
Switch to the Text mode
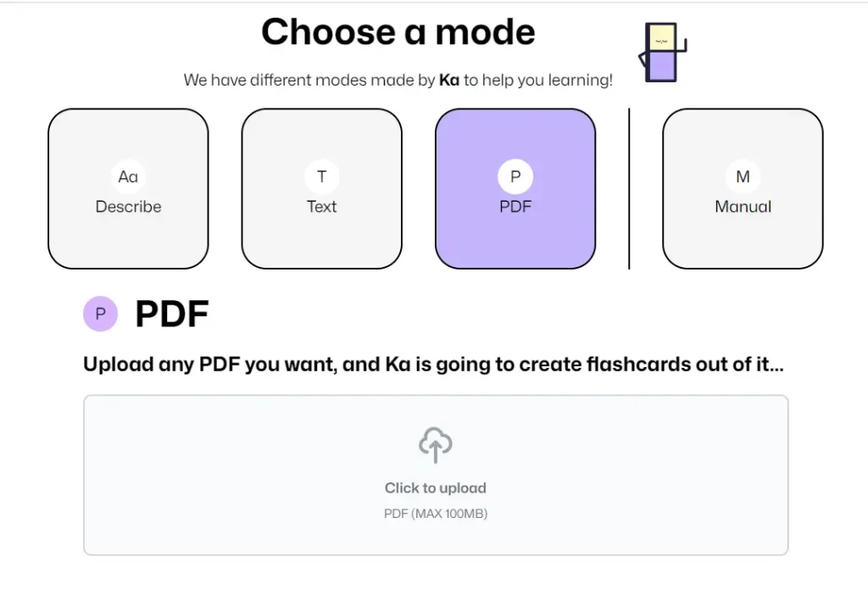[321, 188]
